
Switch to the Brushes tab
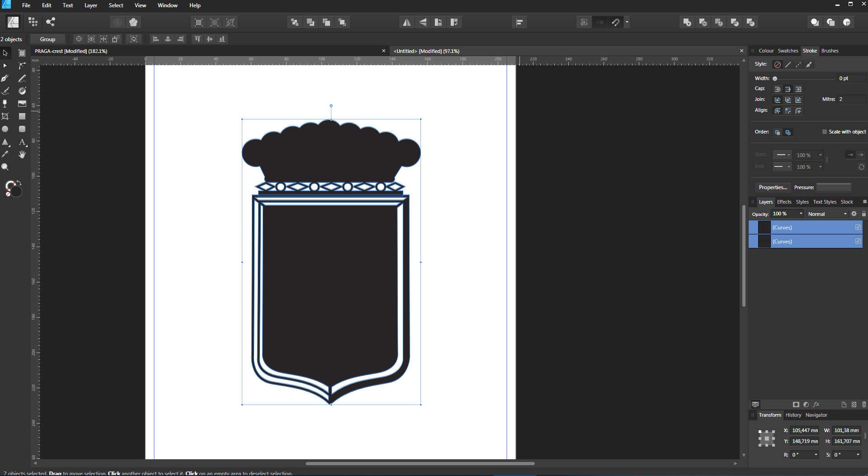pyautogui.click(x=830, y=51)
